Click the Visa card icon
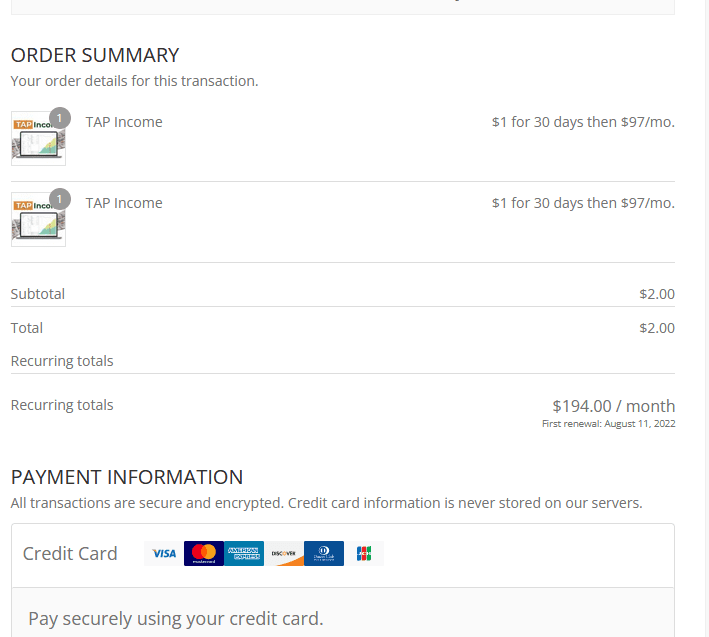Viewport: 709px width, 637px height. [164, 553]
